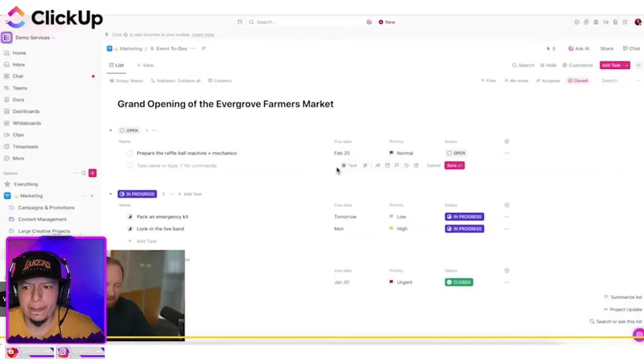Click the pink Add Task button
This screenshot has width=644, height=362.
pos(611,65)
